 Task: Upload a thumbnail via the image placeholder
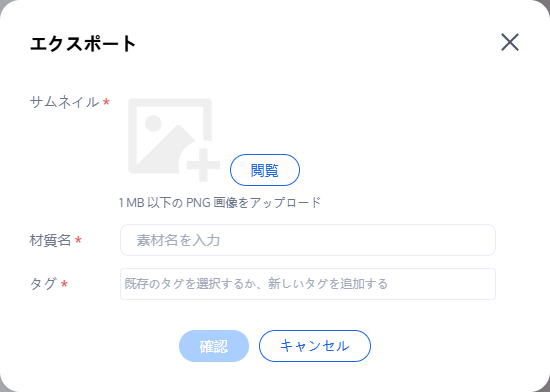pos(174,140)
